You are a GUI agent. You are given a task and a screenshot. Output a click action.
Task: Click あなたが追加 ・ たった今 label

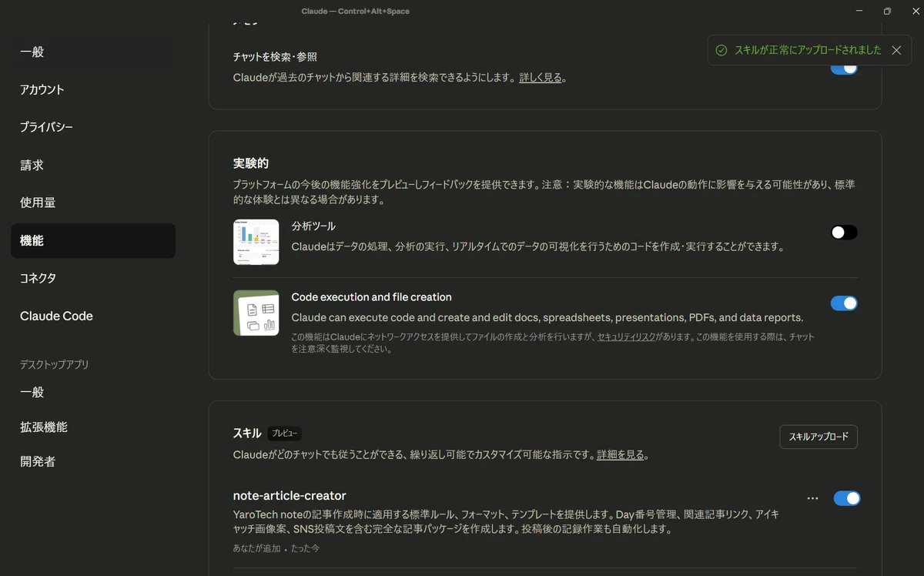[276, 549]
